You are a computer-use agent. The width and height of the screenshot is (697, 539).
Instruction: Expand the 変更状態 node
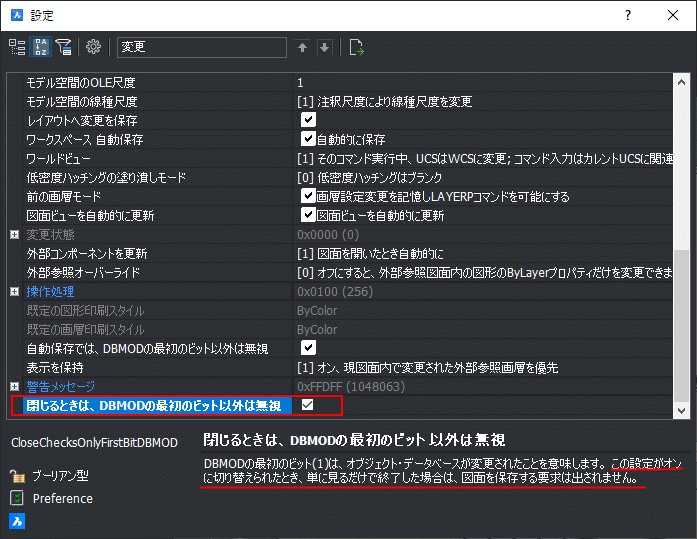click(15, 234)
